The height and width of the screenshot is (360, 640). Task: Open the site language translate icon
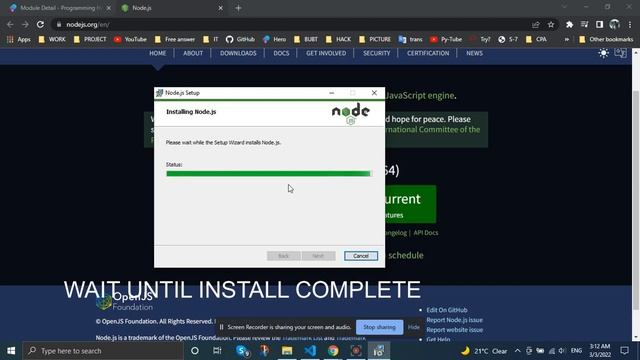point(620,53)
